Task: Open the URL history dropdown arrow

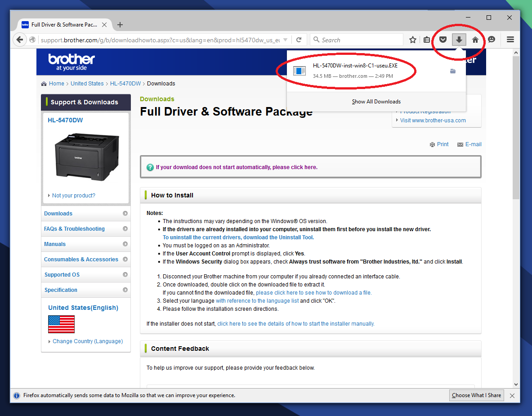Action: pos(286,40)
